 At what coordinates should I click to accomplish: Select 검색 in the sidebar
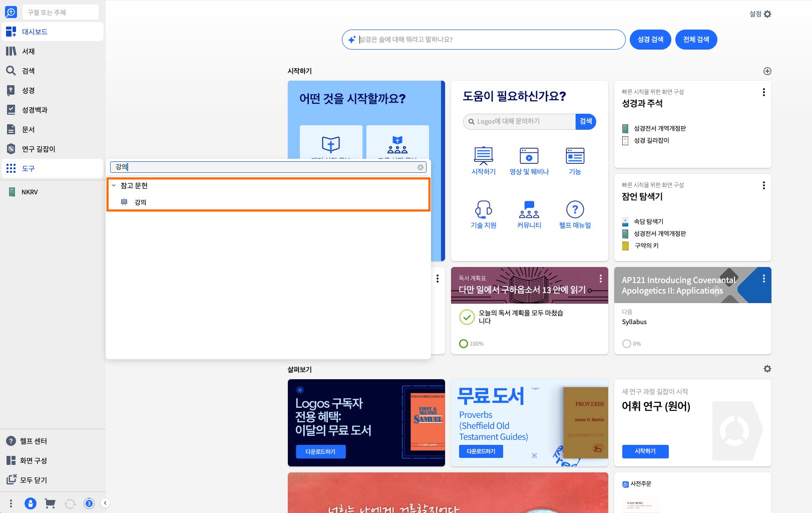[52, 71]
